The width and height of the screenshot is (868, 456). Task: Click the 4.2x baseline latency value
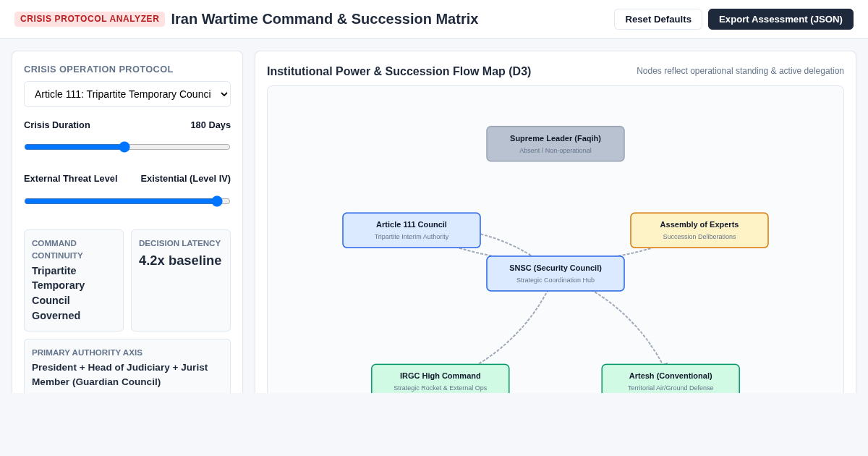click(x=180, y=261)
